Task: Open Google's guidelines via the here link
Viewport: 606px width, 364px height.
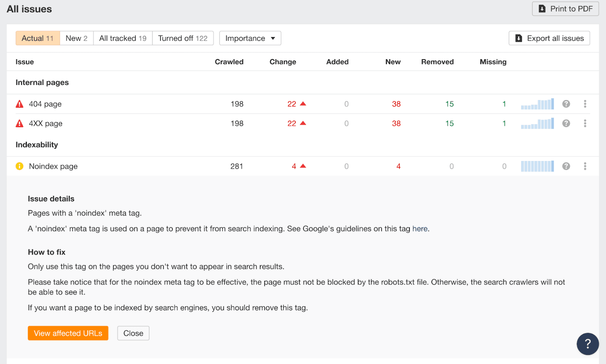Action: coord(420,229)
